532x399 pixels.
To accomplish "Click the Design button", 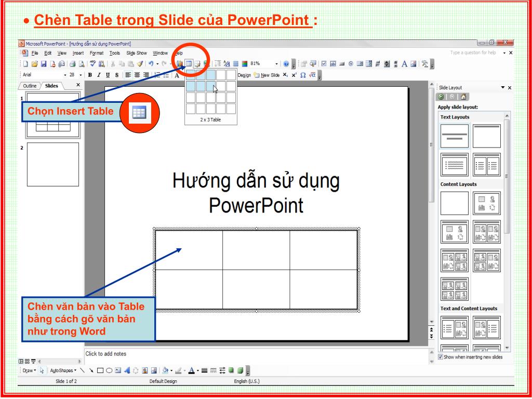I will [244, 75].
